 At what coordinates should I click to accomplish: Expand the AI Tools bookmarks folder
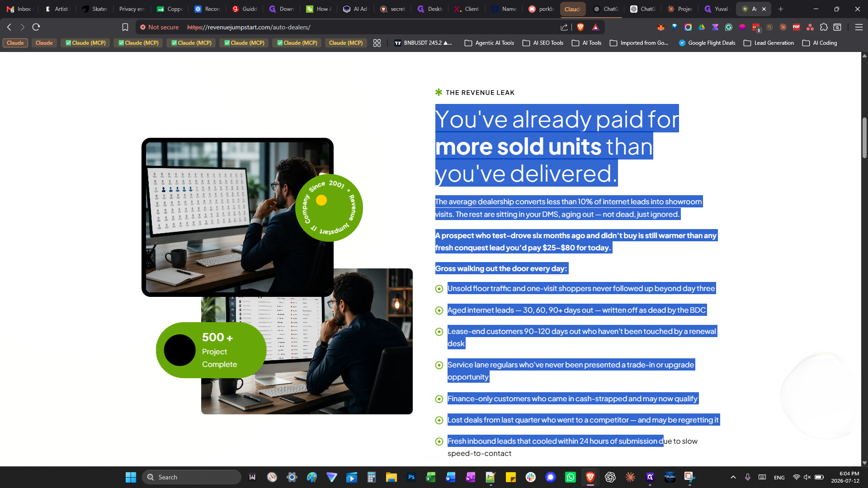[x=587, y=43]
